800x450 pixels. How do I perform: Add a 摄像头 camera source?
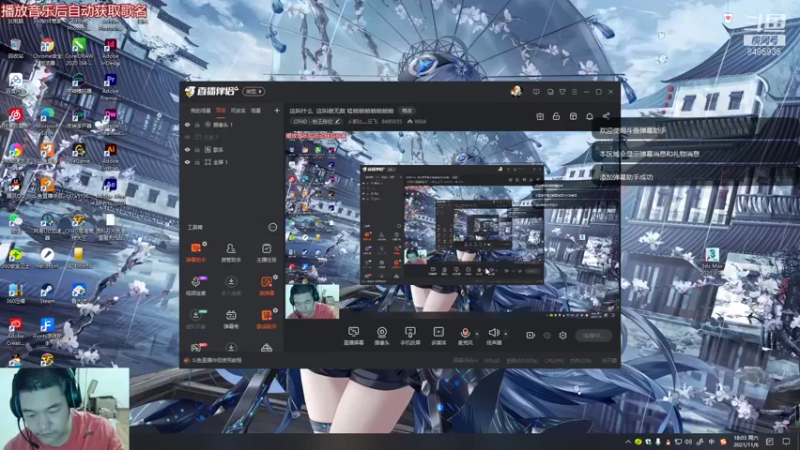382,336
